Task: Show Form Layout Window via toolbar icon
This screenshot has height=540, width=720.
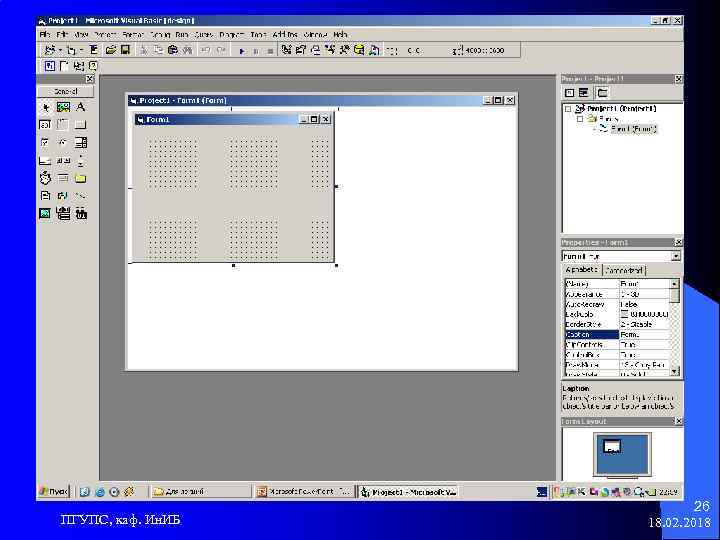Action: [x=315, y=50]
